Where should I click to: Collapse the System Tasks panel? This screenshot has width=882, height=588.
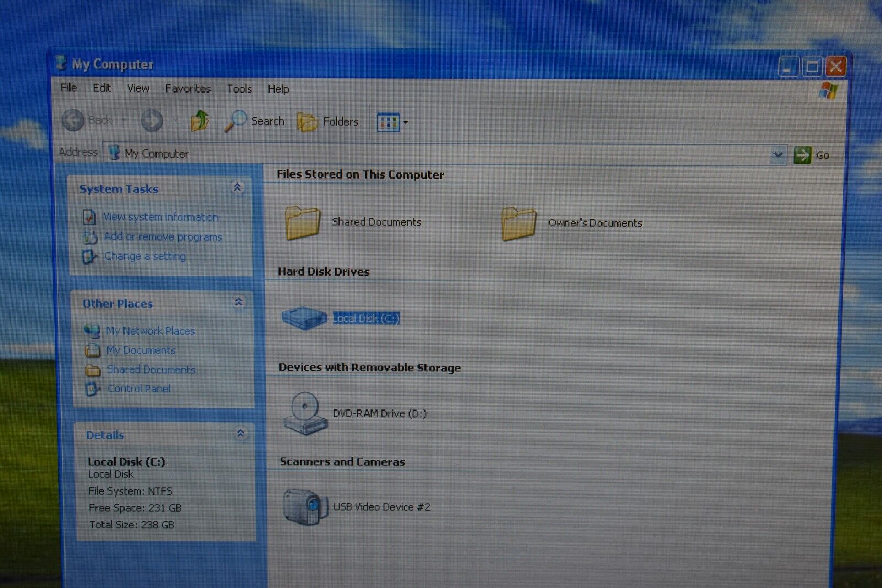(237, 187)
